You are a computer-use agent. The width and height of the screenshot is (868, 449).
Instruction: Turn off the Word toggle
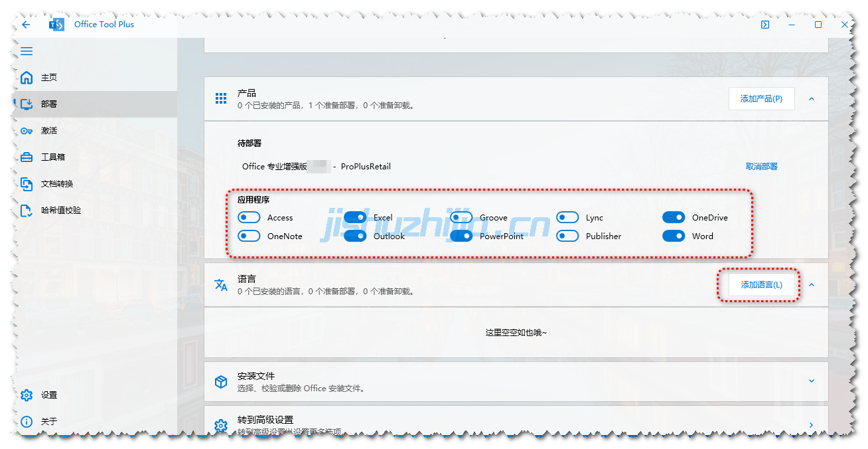pos(674,236)
